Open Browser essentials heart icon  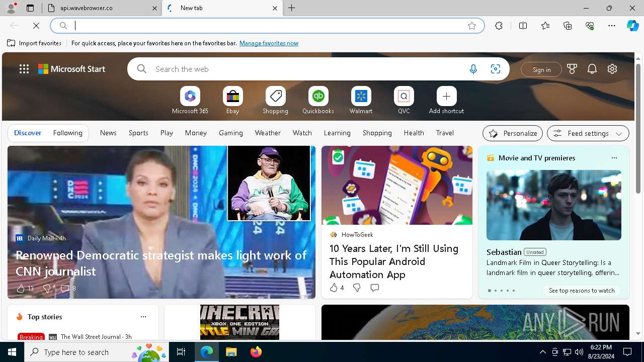(590, 26)
